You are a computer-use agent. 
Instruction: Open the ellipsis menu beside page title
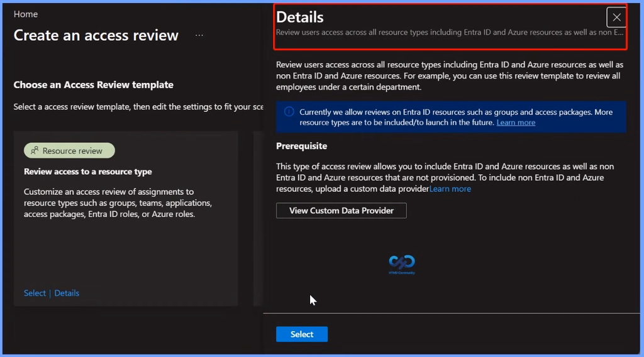coord(199,35)
